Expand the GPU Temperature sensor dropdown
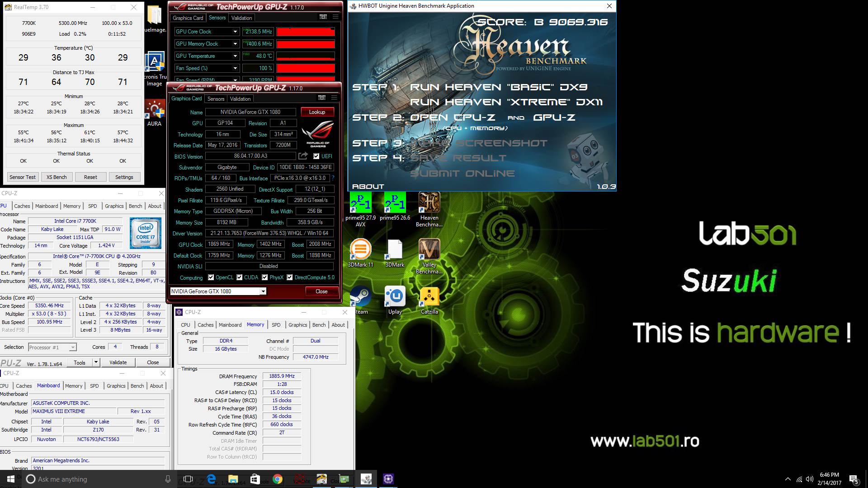Screen dimensions: 868x488 pos(235,56)
